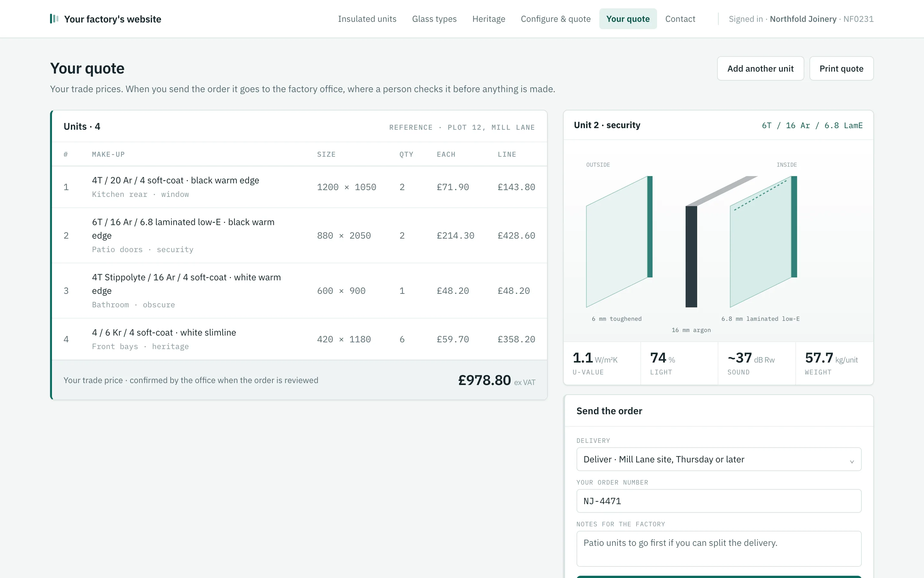The image size is (924, 578).
Task: Switch to the Your quote tab
Action: pyautogui.click(x=628, y=19)
